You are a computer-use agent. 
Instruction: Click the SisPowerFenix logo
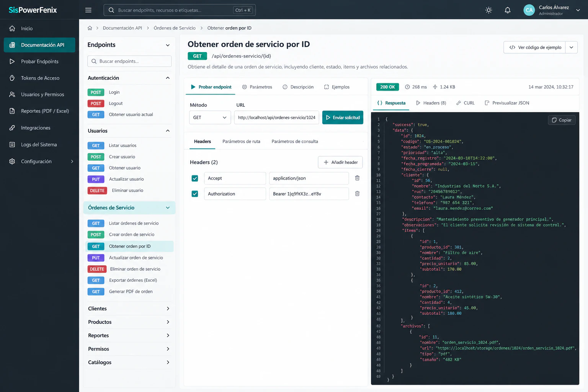(33, 10)
